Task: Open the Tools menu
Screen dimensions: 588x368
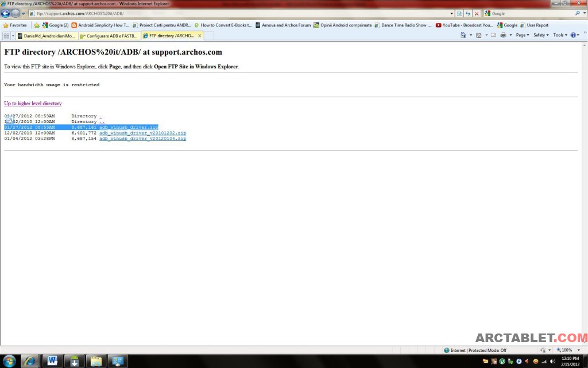Action: click(x=560, y=35)
